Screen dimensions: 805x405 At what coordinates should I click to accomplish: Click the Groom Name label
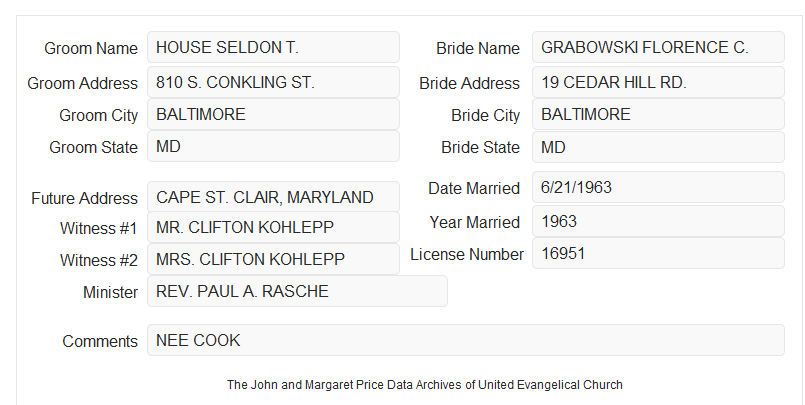click(91, 48)
